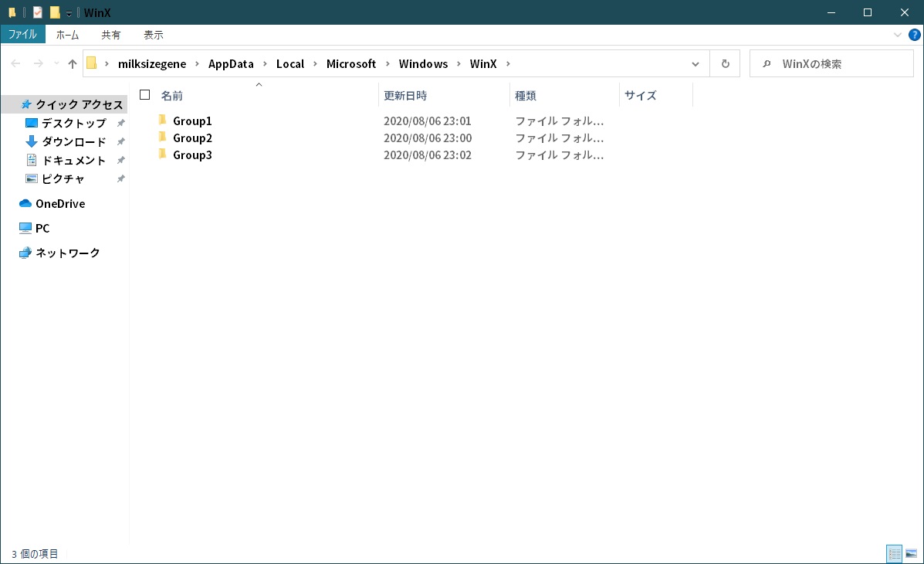The width and height of the screenshot is (924, 564).
Task: Select OneDrive in the navigation pane
Action: point(60,203)
